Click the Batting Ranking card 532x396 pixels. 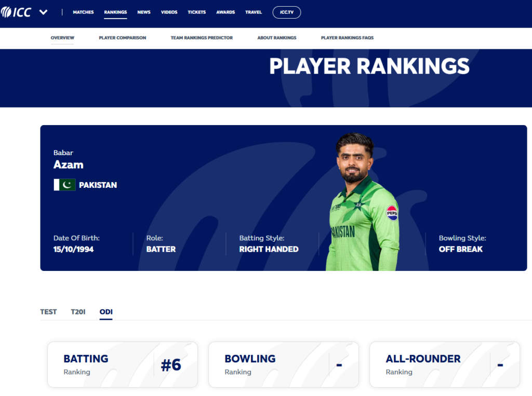pyautogui.click(x=123, y=364)
